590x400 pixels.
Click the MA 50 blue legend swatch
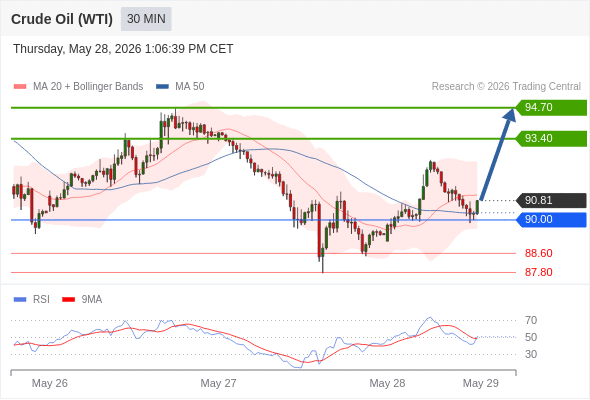162,87
